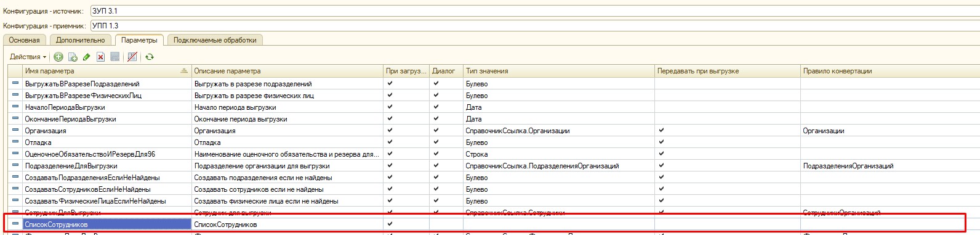Viewport: 980px width, 235px height.
Task: Click the row icon of the Отладка parameter
Action: point(15,142)
